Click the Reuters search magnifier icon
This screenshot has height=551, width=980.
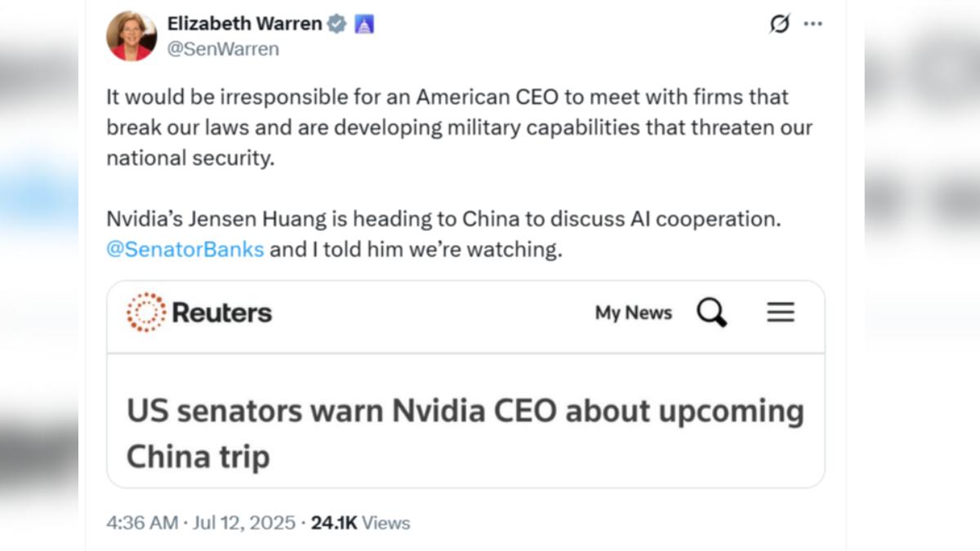711,313
